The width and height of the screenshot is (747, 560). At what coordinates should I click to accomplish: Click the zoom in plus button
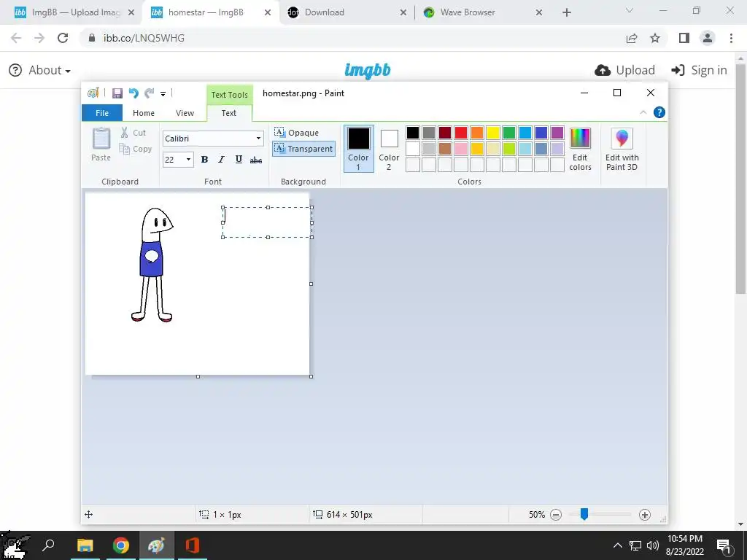pyautogui.click(x=645, y=515)
